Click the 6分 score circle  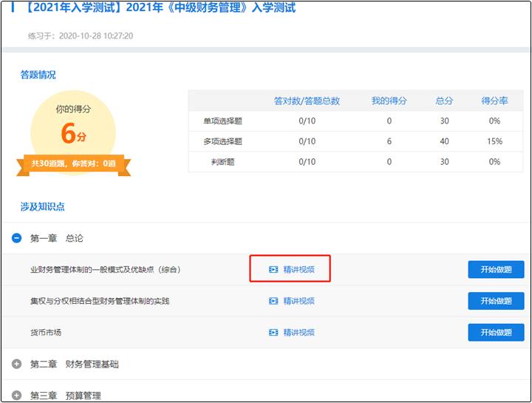point(73,128)
